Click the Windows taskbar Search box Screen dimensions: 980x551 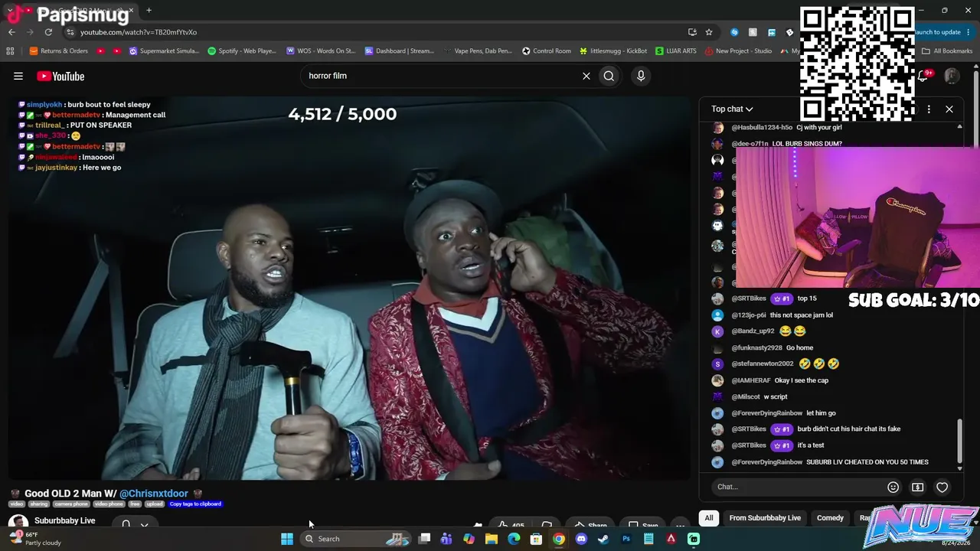tap(356, 539)
